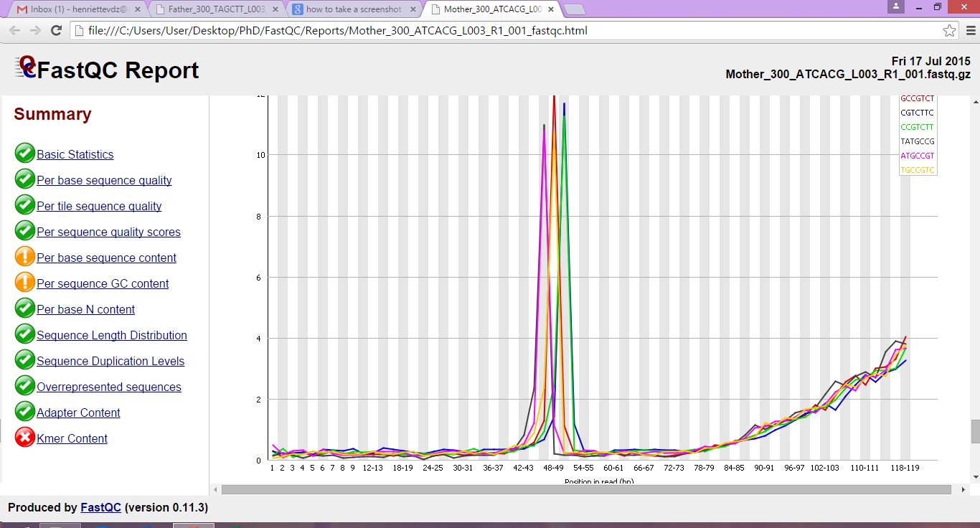Jump to the Adapter Content section
The image size is (980, 528).
78,412
